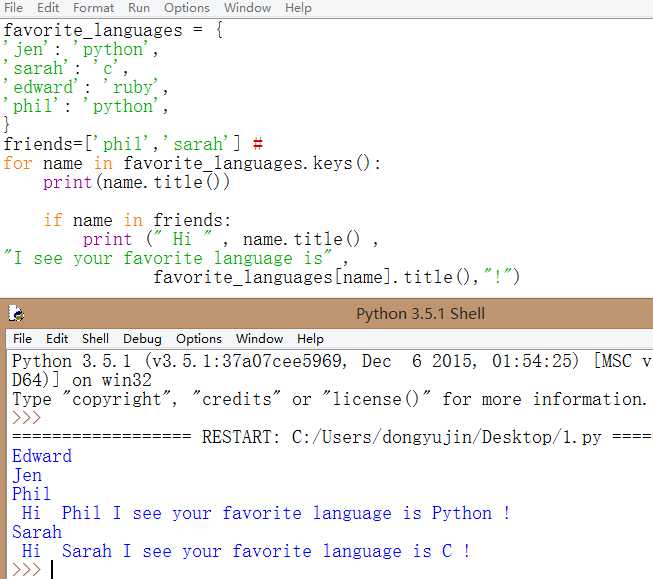Click the 'favorite_languages = {' code line
Viewport: 653px width, 579px height.
coord(113,30)
